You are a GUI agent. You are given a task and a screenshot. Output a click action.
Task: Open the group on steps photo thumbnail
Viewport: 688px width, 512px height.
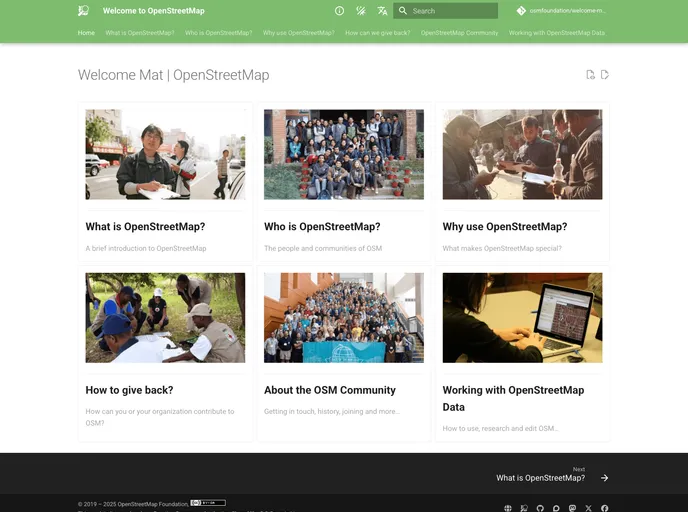click(344, 154)
